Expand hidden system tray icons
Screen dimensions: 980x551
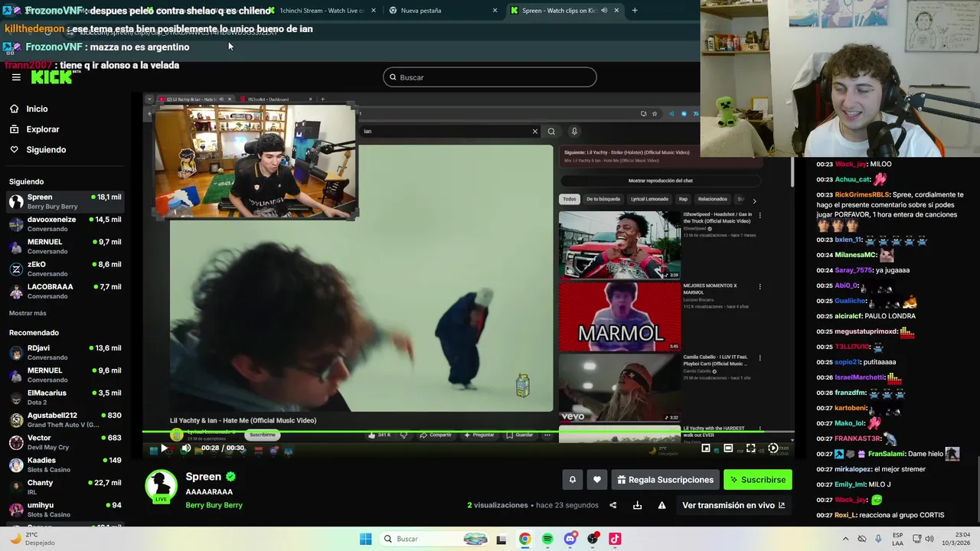point(845,539)
